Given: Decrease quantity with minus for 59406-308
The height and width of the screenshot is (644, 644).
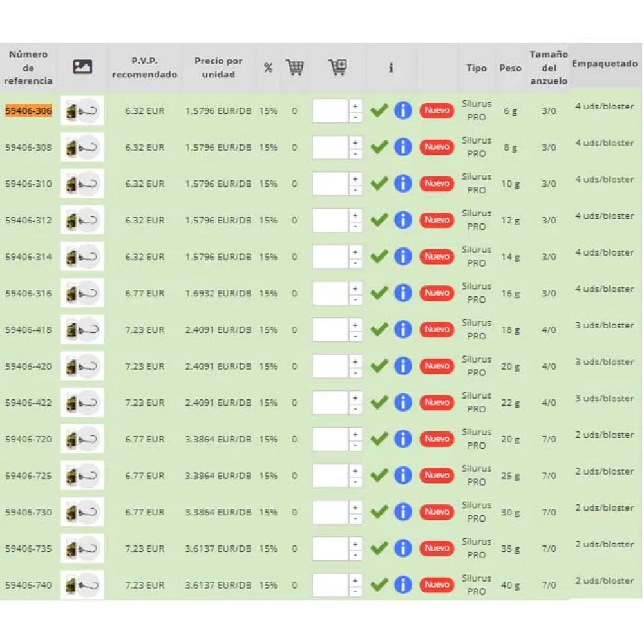Looking at the screenshot, I should [x=355, y=154].
